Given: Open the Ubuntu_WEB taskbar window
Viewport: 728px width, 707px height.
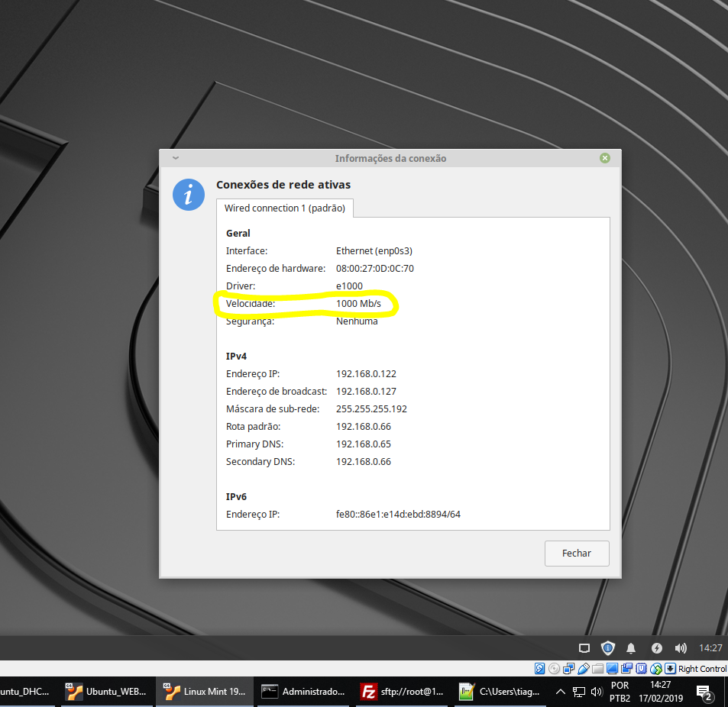Looking at the screenshot, I should (x=107, y=692).
